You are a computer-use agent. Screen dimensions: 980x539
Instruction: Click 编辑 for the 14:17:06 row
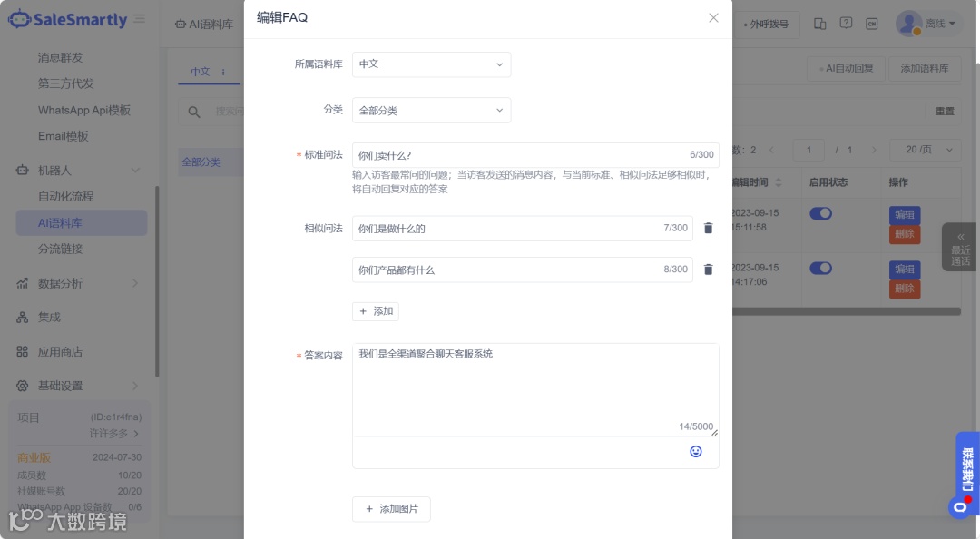tap(905, 269)
